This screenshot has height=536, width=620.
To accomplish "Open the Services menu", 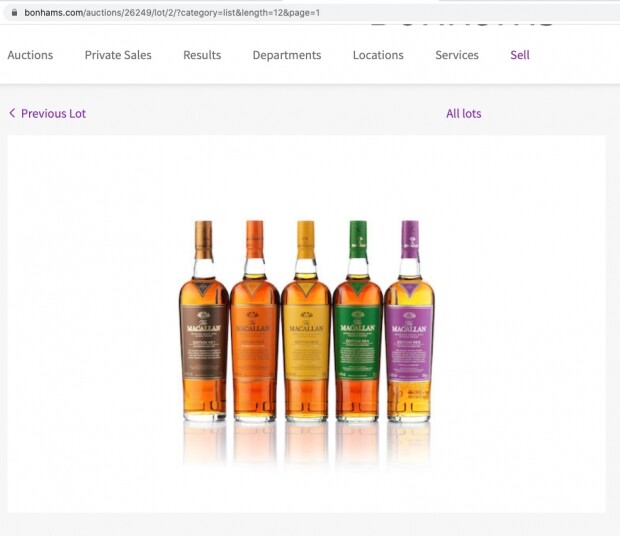I will pyautogui.click(x=457, y=55).
